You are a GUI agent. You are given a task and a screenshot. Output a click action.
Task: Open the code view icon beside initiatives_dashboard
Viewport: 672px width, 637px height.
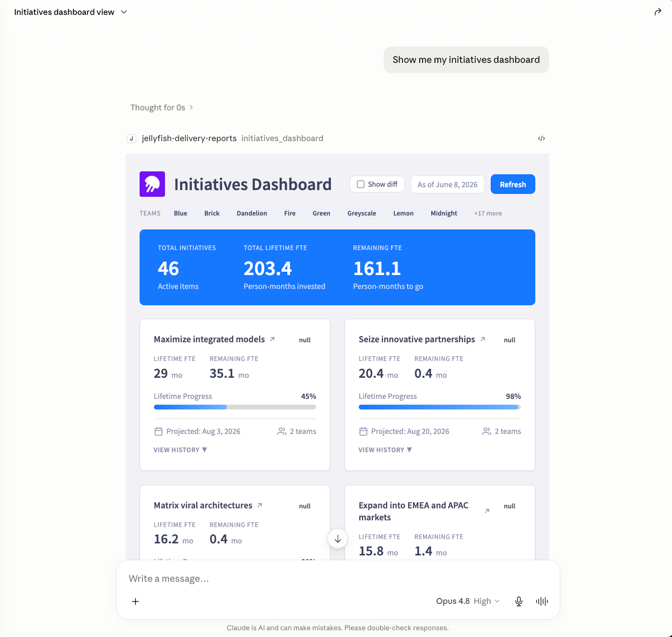coord(542,138)
